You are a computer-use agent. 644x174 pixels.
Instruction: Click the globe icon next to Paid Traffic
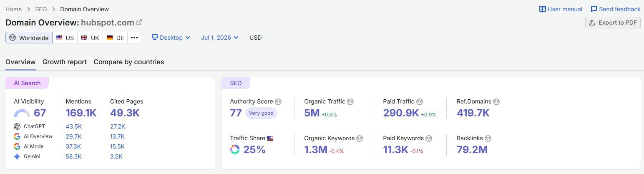click(420, 101)
